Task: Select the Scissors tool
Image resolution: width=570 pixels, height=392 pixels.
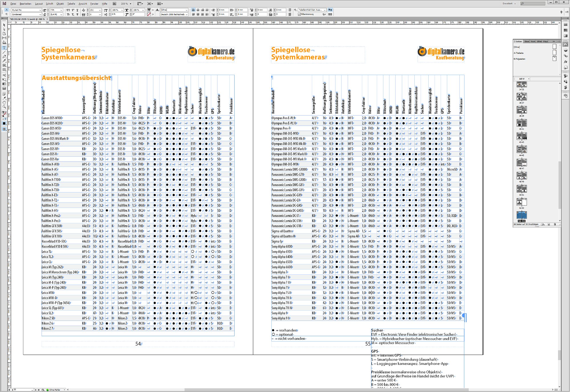Action: click(4, 75)
